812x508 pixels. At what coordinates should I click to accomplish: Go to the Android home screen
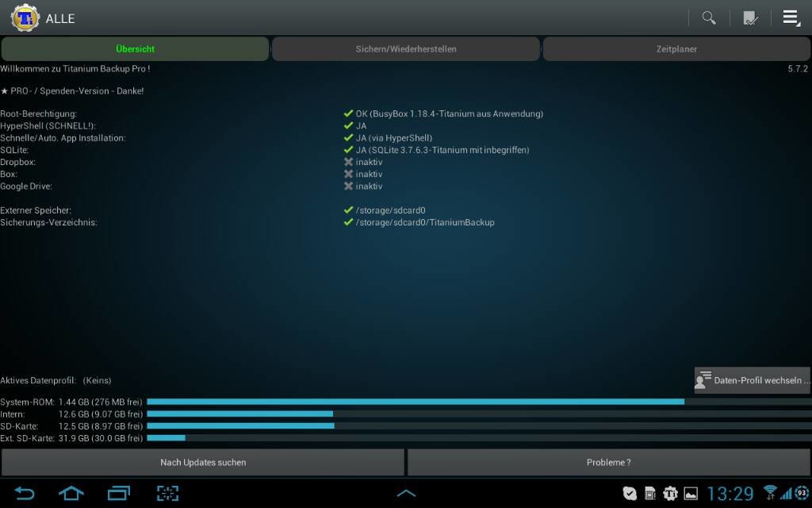point(71,493)
